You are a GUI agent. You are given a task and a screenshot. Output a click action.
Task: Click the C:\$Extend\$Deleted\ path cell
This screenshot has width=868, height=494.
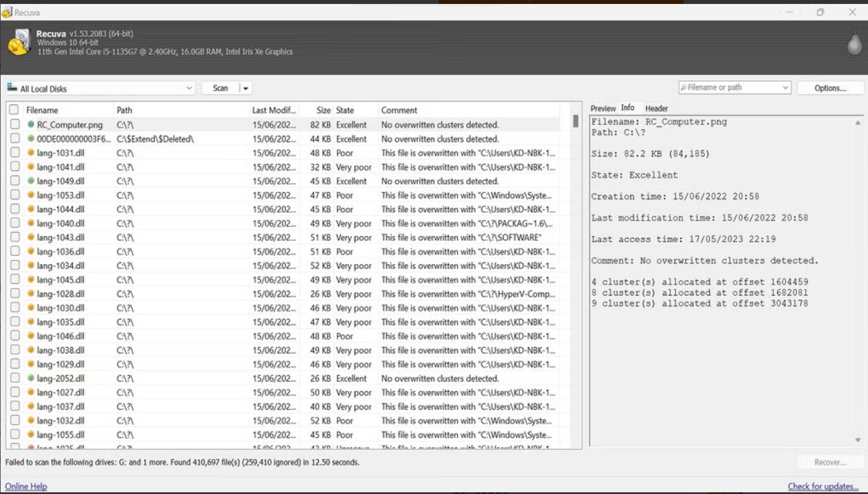click(155, 139)
